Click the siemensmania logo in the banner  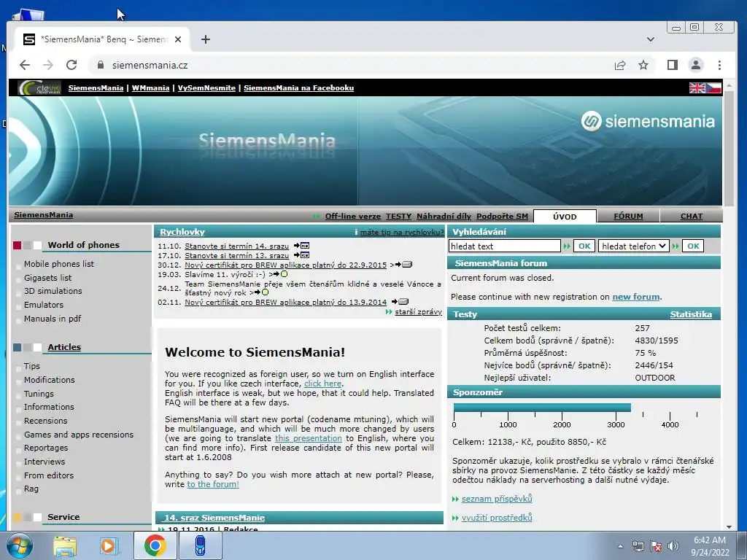click(x=648, y=121)
